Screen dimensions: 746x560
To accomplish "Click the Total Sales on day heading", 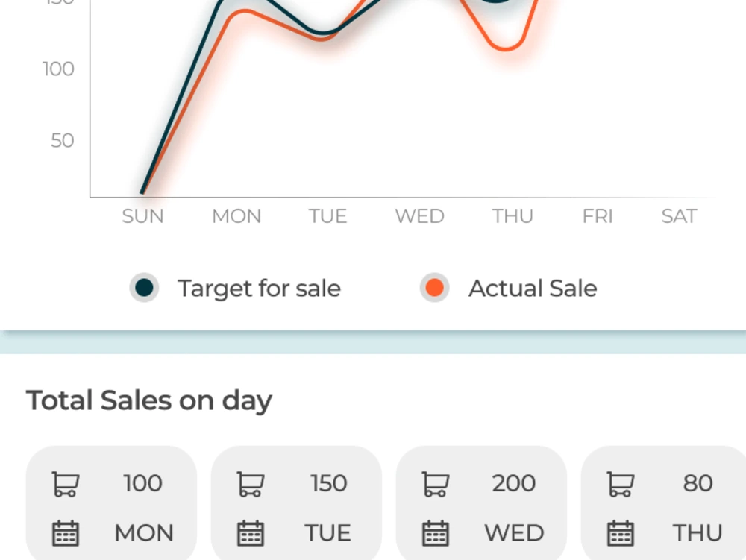I will [x=149, y=400].
